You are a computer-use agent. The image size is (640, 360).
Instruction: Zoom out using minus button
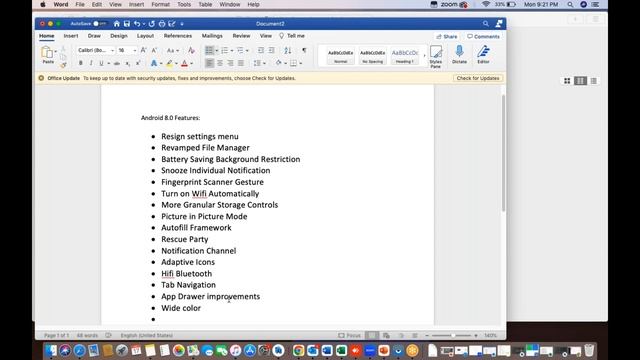427,336
